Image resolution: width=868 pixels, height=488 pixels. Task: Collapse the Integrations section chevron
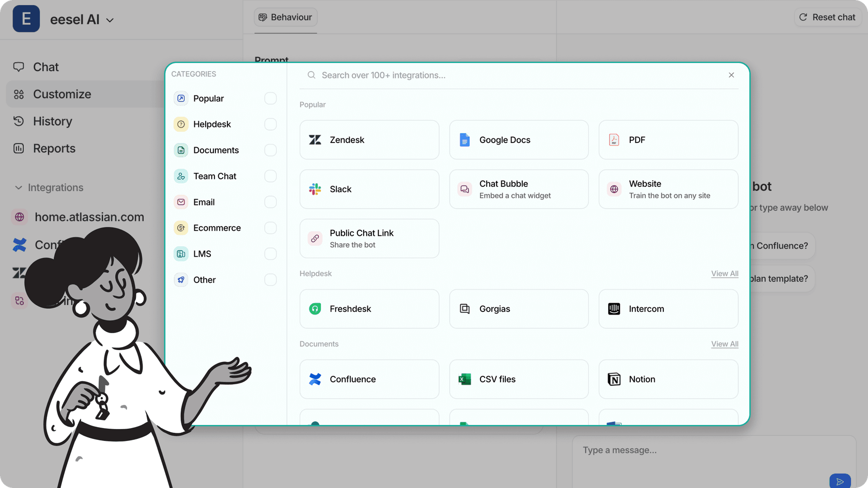pos(18,187)
